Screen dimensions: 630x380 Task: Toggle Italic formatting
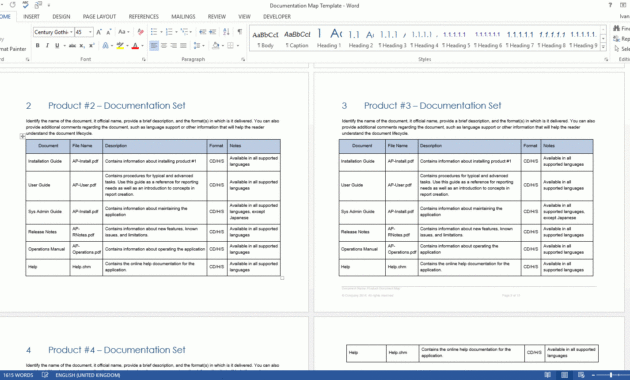(47, 46)
